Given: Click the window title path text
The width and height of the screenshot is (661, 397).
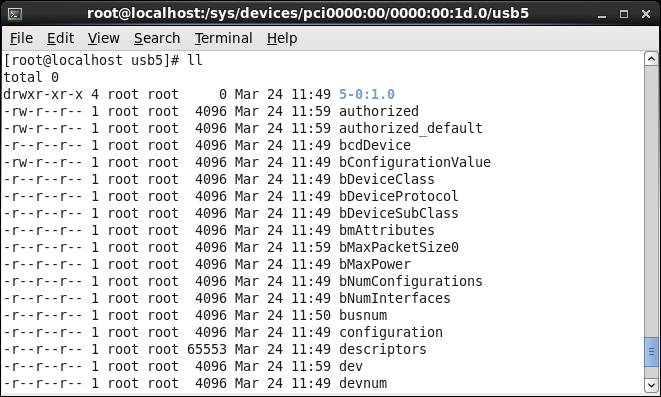Looking at the screenshot, I should click(x=308, y=13).
